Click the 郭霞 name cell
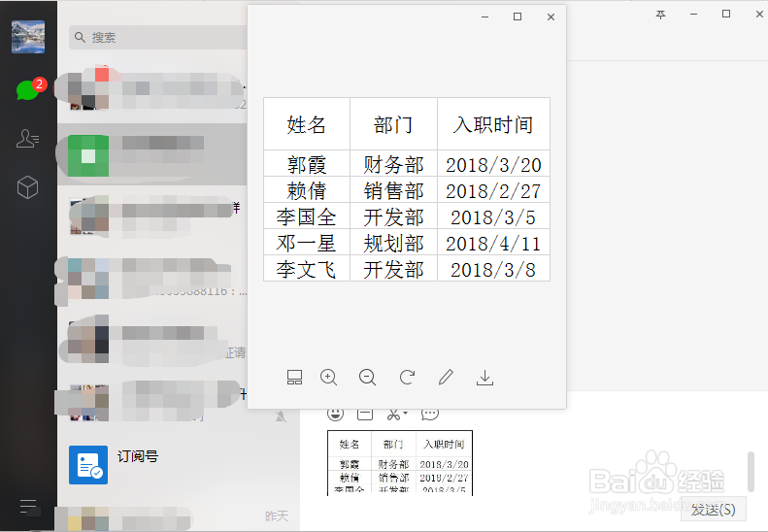Screen dimensions: 768x532 click(307, 164)
